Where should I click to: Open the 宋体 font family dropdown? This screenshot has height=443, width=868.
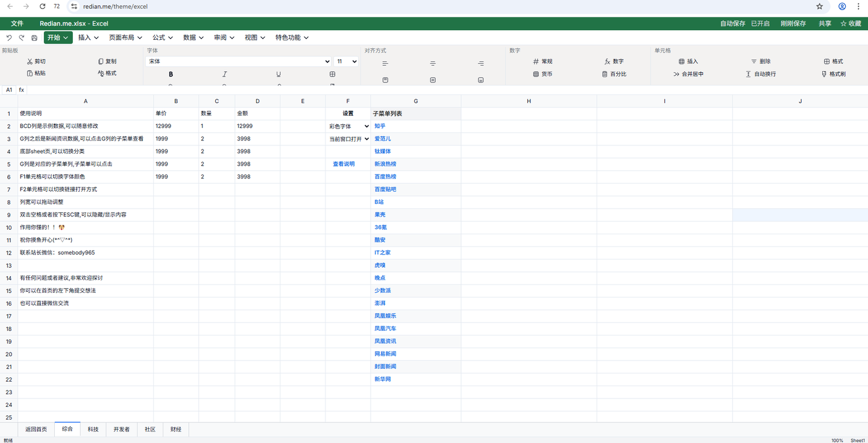[239, 61]
